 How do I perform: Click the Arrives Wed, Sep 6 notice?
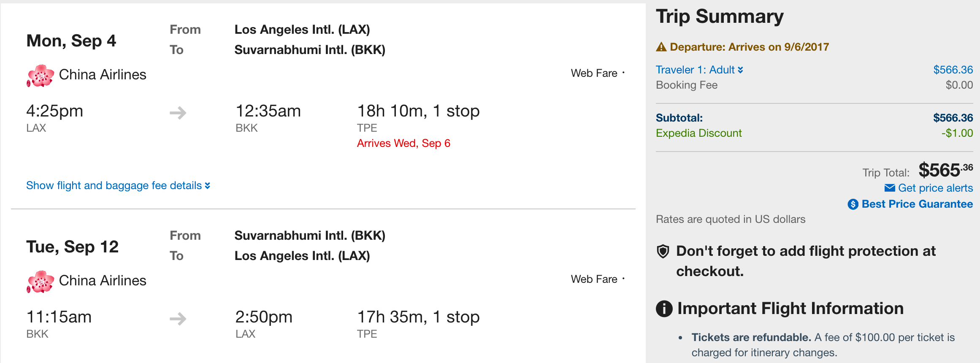tap(403, 143)
